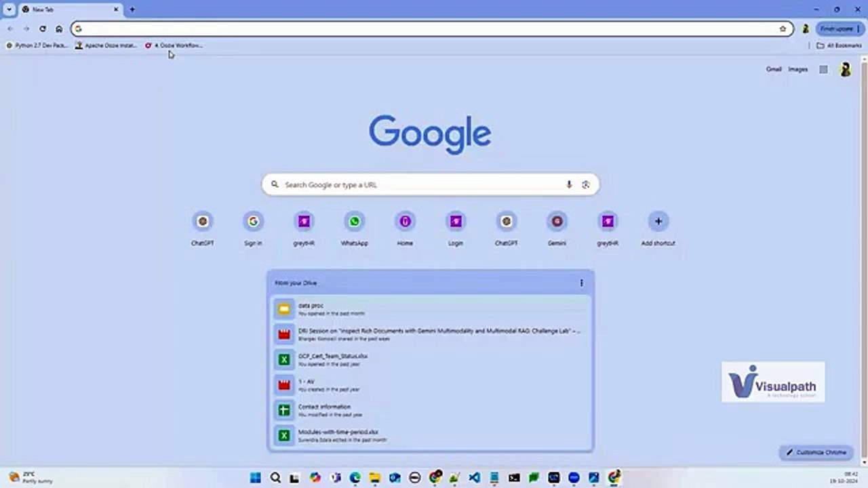The image size is (868, 488).
Task: Start voice search with microphone icon
Action: tap(569, 184)
